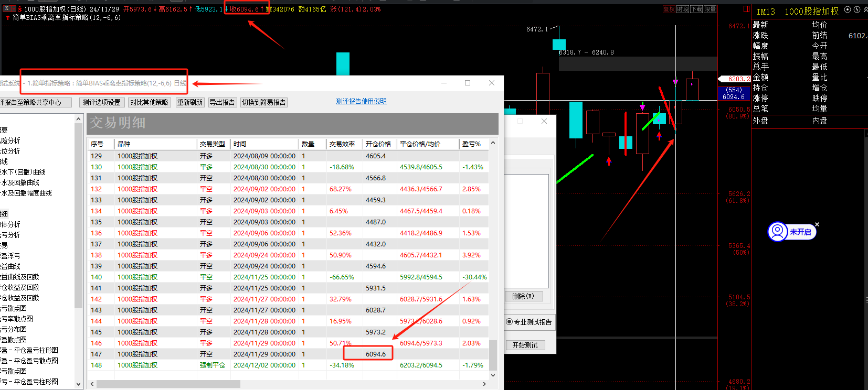Sort table by 盈亏% column header
The image size is (868, 390).
click(x=474, y=144)
